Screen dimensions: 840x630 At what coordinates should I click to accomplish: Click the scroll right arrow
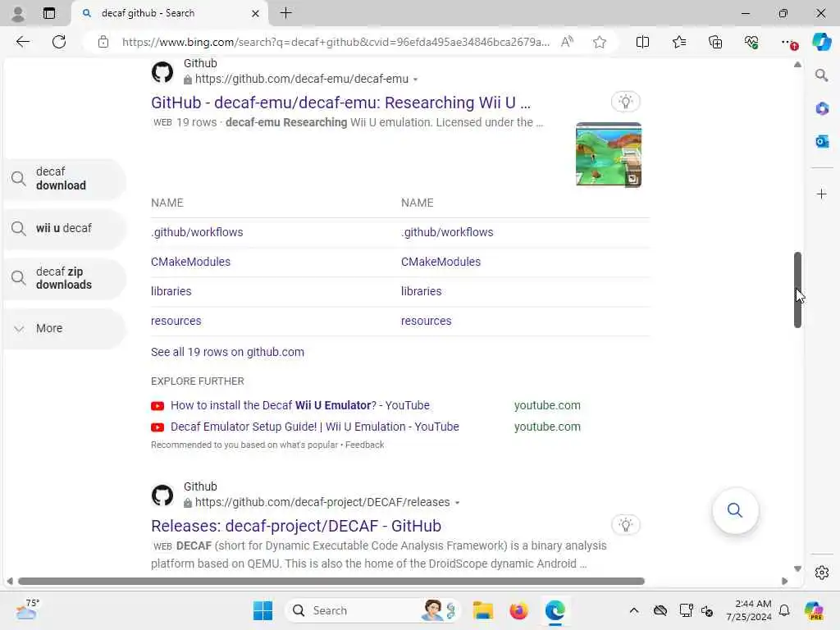click(x=785, y=582)
